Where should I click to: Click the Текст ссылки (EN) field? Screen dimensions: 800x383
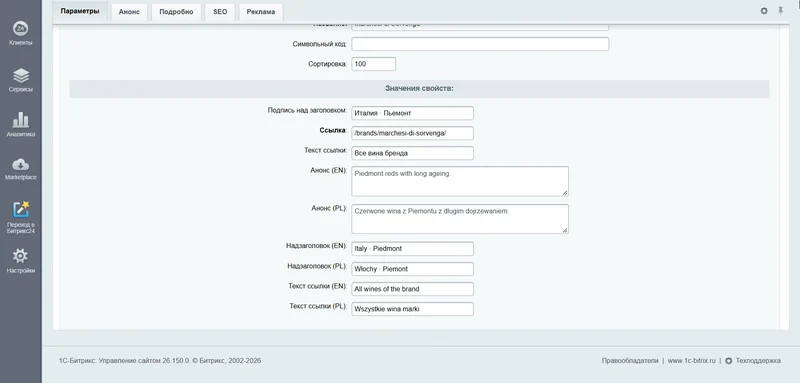click(412, 289)
